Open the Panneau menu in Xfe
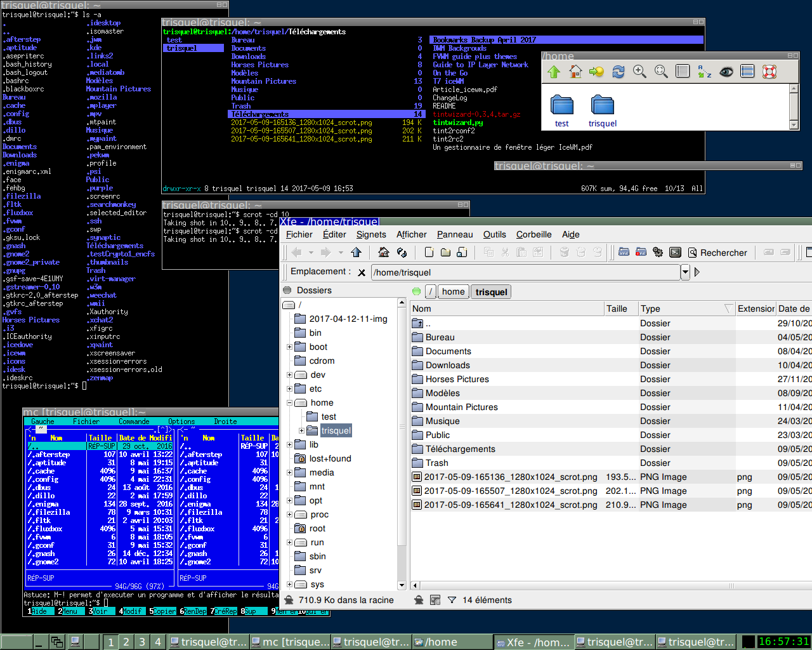Screen dimensions: 812x650 click(455, 234)
